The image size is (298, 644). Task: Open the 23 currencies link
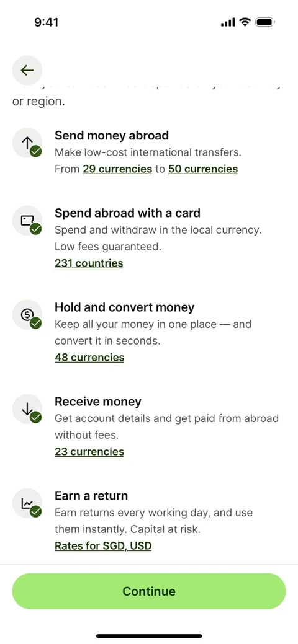[89, 451]
